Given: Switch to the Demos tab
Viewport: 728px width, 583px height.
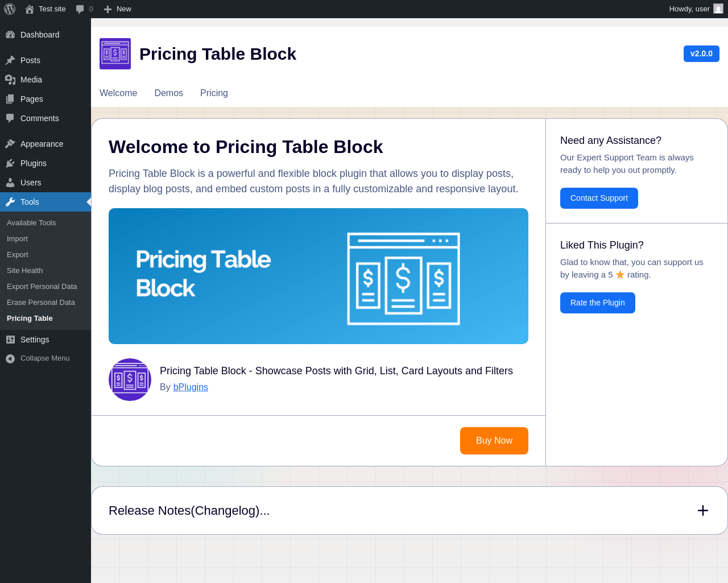Looking at the screenshot, I should [x=168, y=93].
